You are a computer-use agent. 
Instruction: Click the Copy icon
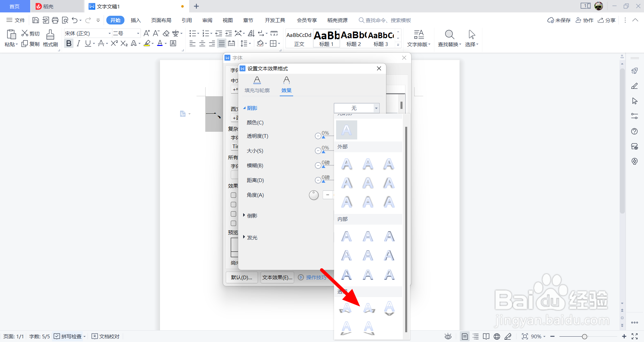(x=25, y=44)
